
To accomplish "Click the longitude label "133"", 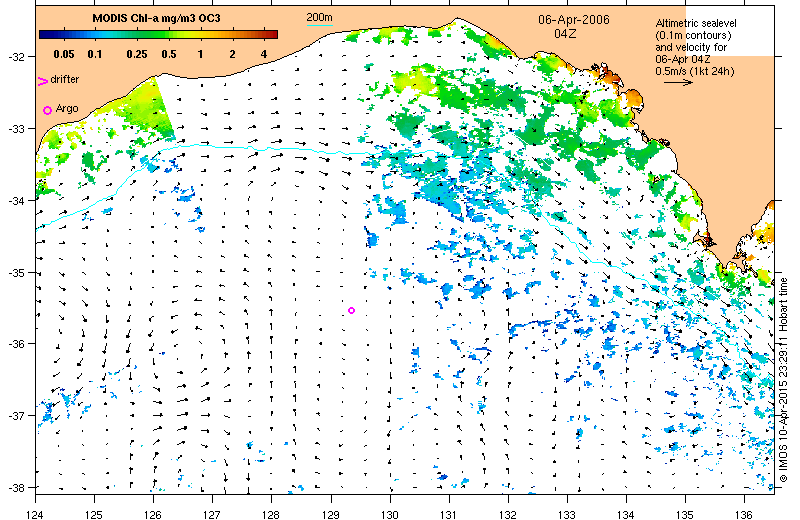I will (x=567, y=515).
